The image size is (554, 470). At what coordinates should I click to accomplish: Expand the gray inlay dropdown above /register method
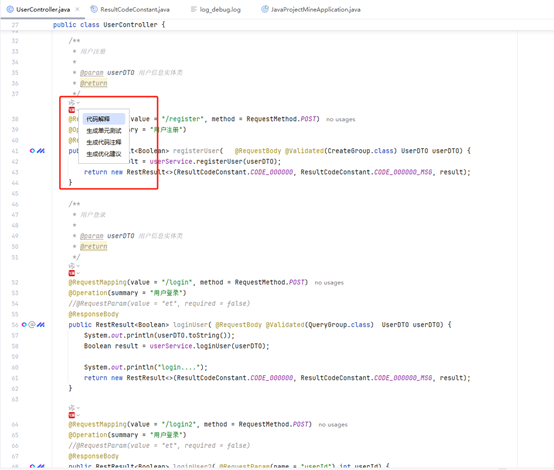point(74,102)
